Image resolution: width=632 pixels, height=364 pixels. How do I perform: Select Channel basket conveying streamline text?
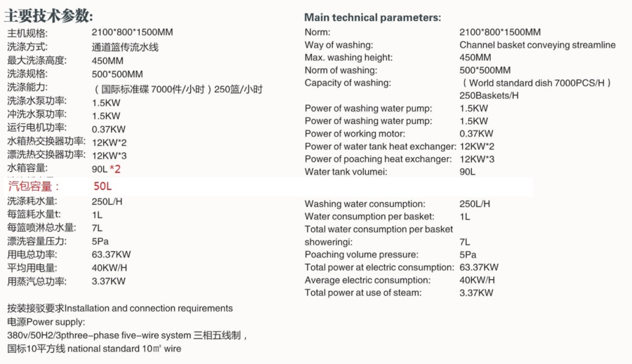[537, 45]
